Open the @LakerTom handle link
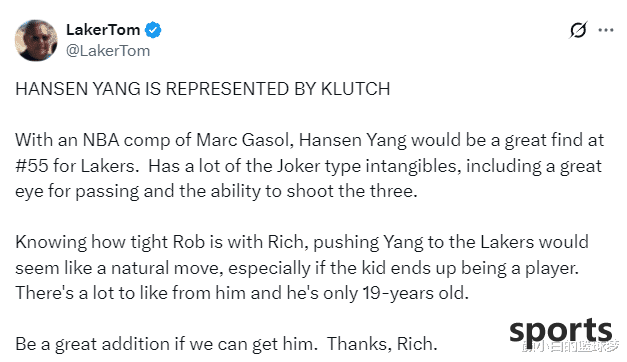The image size is (627, 362). [108, 51]
